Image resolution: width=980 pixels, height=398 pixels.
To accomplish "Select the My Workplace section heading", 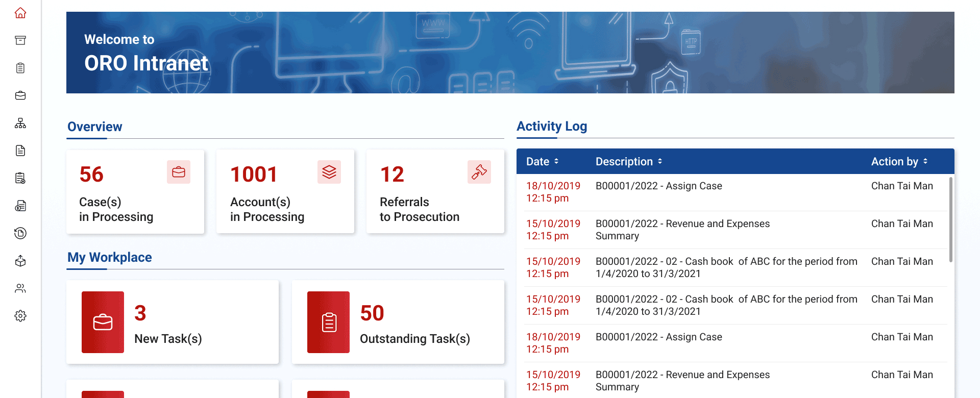I will pyautogui.click(x=110, y=257).
